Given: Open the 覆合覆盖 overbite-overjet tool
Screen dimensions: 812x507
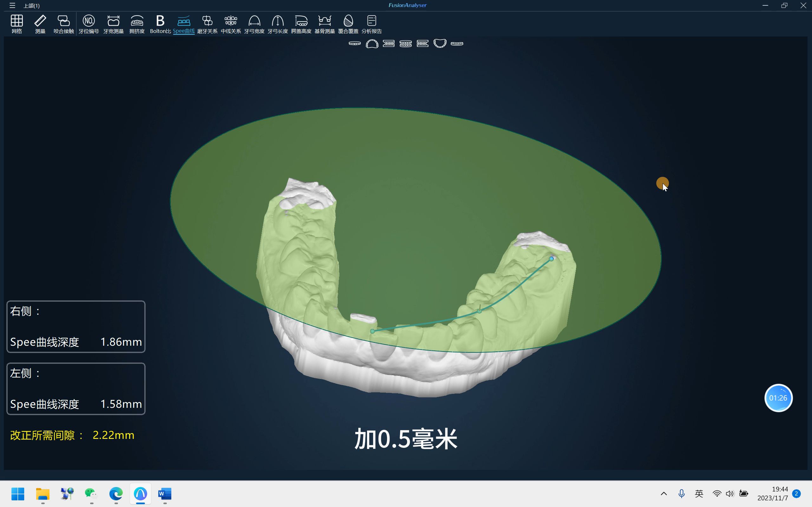Looking at the screenshot, I should 348,23.
